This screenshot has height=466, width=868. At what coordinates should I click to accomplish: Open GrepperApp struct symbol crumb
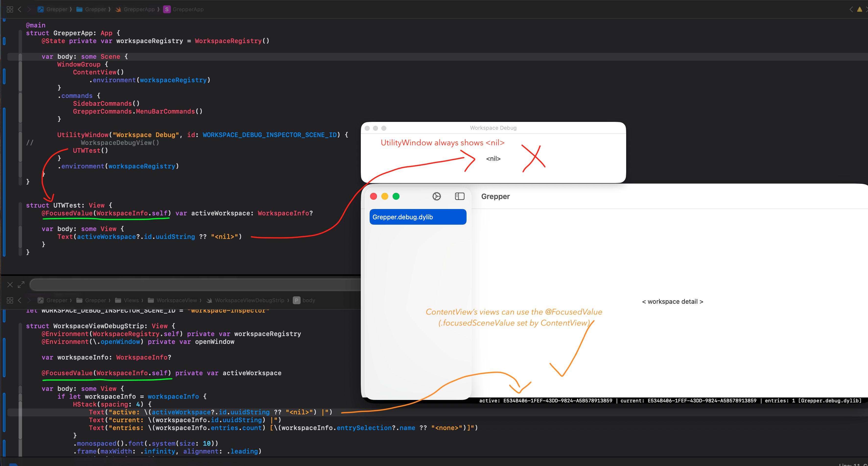pos(184,10)
